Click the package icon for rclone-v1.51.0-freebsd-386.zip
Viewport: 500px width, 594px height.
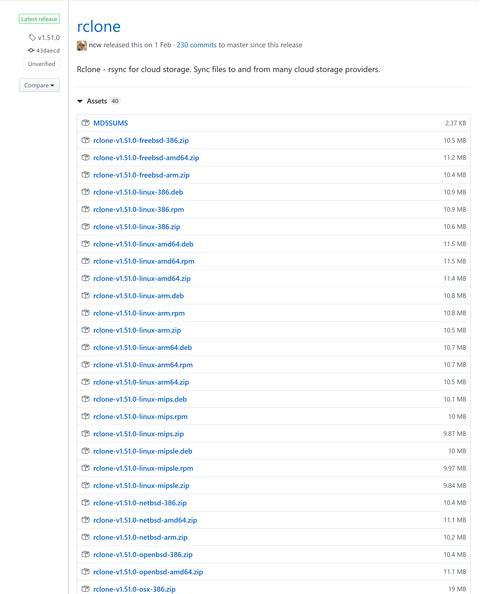[86, 140]
